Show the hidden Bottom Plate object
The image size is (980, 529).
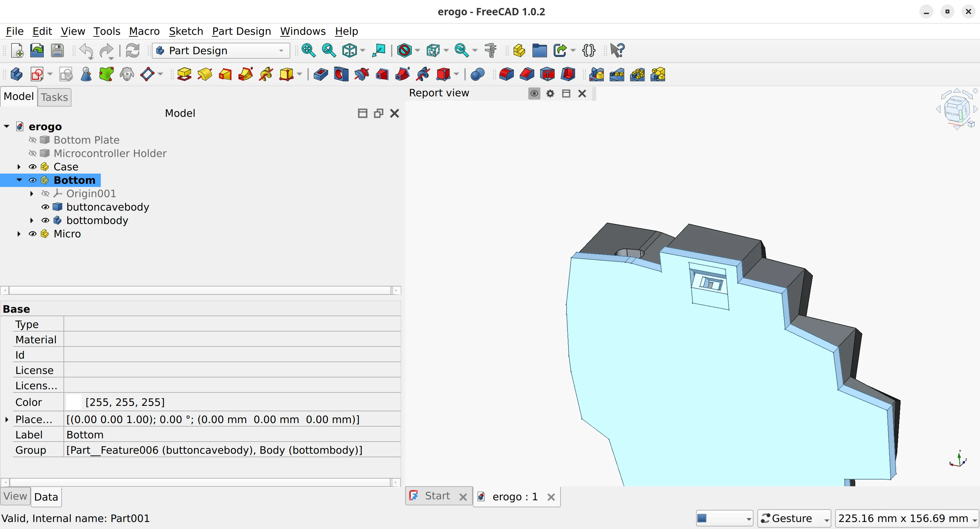click(x=33, y=140)
